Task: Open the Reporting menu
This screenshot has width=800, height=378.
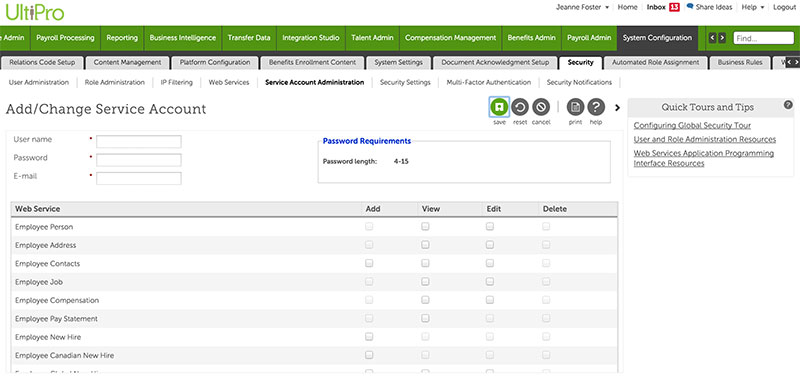Action: click(122, 38)
